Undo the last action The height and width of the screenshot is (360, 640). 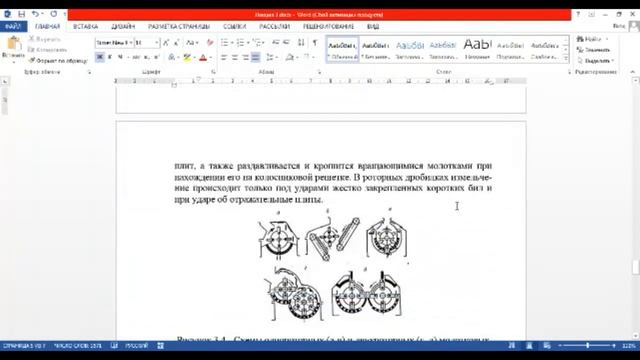36,14
